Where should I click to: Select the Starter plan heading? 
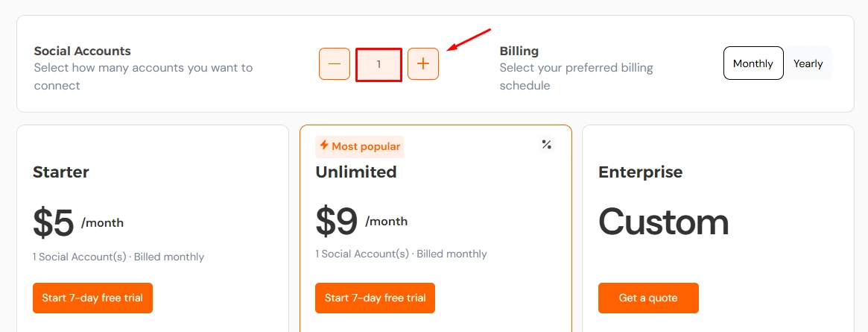tap(61, 172)
